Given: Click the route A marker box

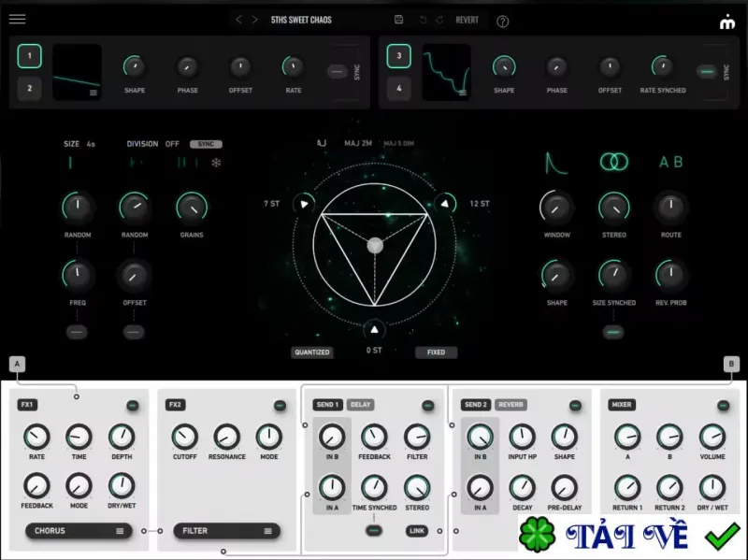Looking at the screenshot, I should pyautogui.click(x=17, y=365).
